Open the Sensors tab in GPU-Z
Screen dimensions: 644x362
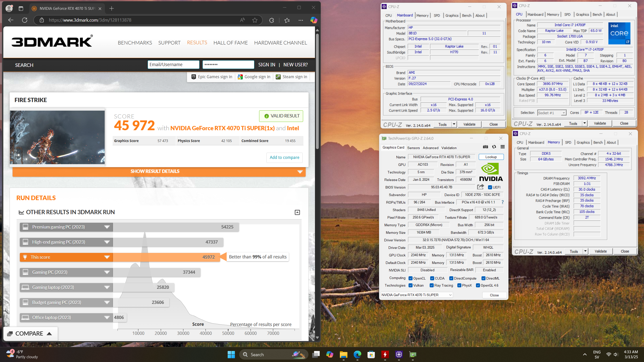click(x=413, y=148)
